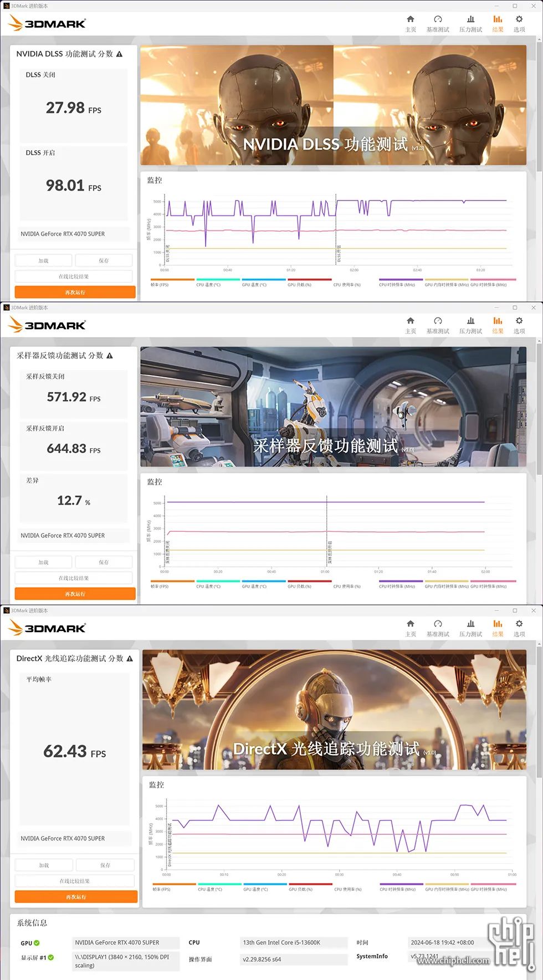Click the DirectX 光线追踪功能测试 banner image
Image resolution: width=543 pixels, height=980 pixels.
(x=334, y=710)
